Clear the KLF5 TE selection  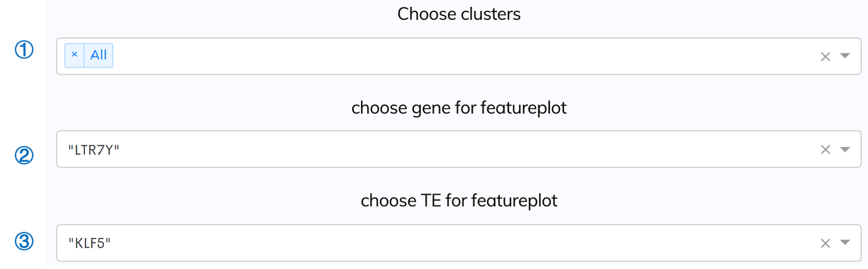[825, 243]
